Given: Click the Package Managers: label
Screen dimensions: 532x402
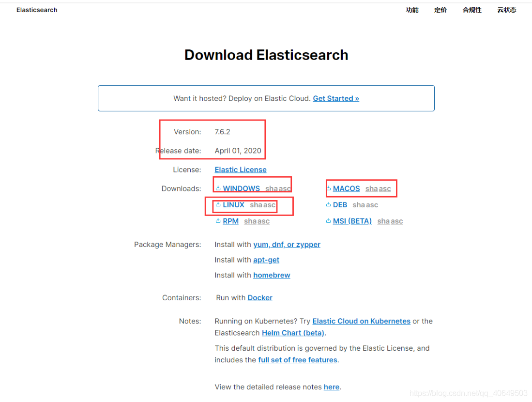Looking at the screenshot, I should click(167, 245).
